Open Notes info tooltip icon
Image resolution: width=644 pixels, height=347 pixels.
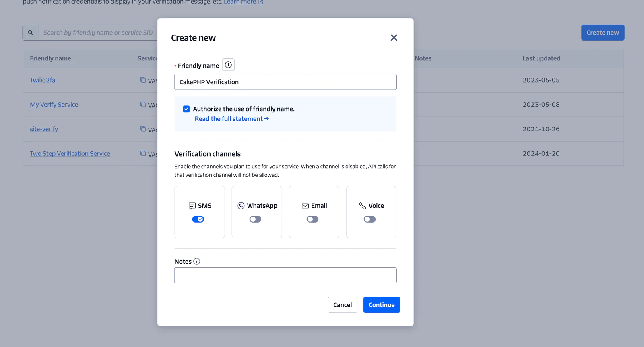pos(196,262)
